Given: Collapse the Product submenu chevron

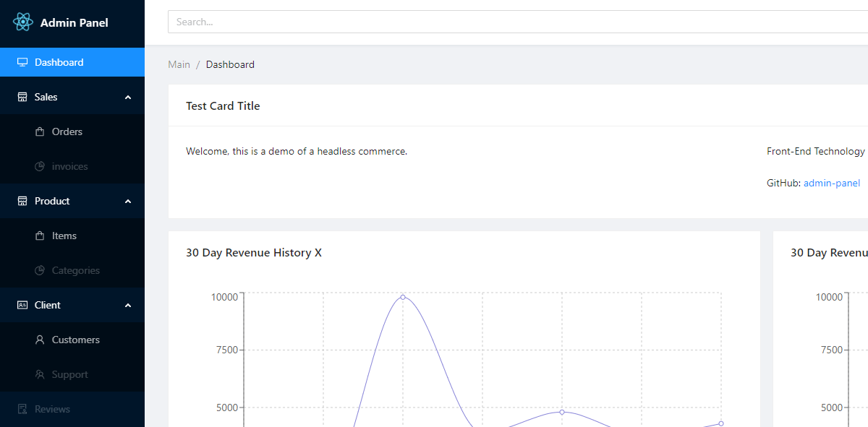Looking at the screenshot, I should point(128,201).
